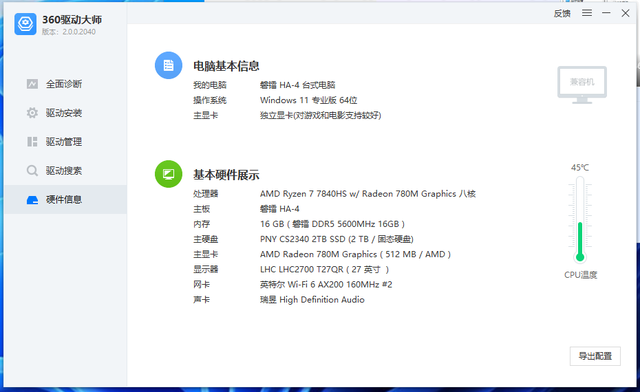
Task: Click the 操作系统 label
Action: (x=210, y=100)
